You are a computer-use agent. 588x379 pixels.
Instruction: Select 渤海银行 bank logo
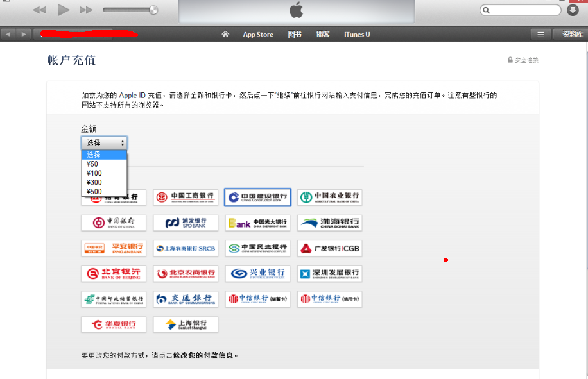click(329, 223)
